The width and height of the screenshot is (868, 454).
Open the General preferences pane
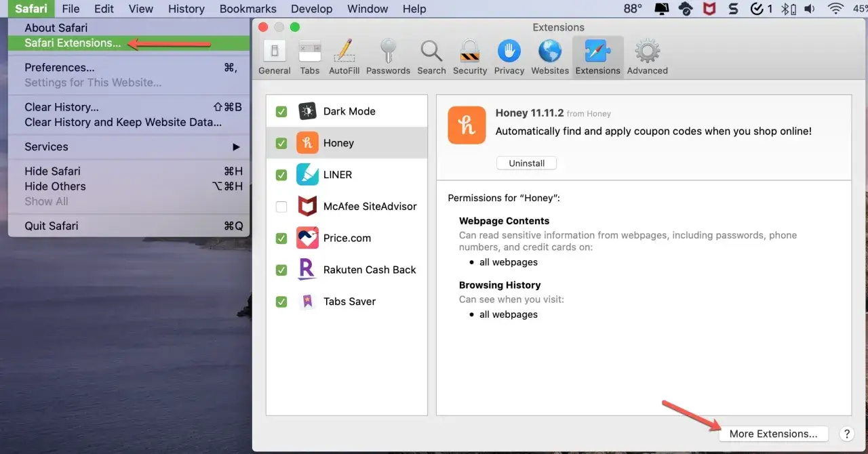pos(274,57)
